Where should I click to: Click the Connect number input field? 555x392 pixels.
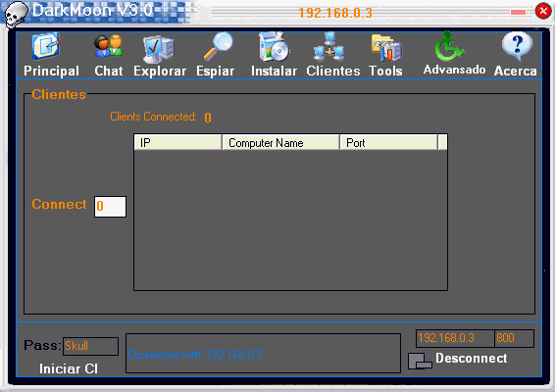tap(110, 207)
